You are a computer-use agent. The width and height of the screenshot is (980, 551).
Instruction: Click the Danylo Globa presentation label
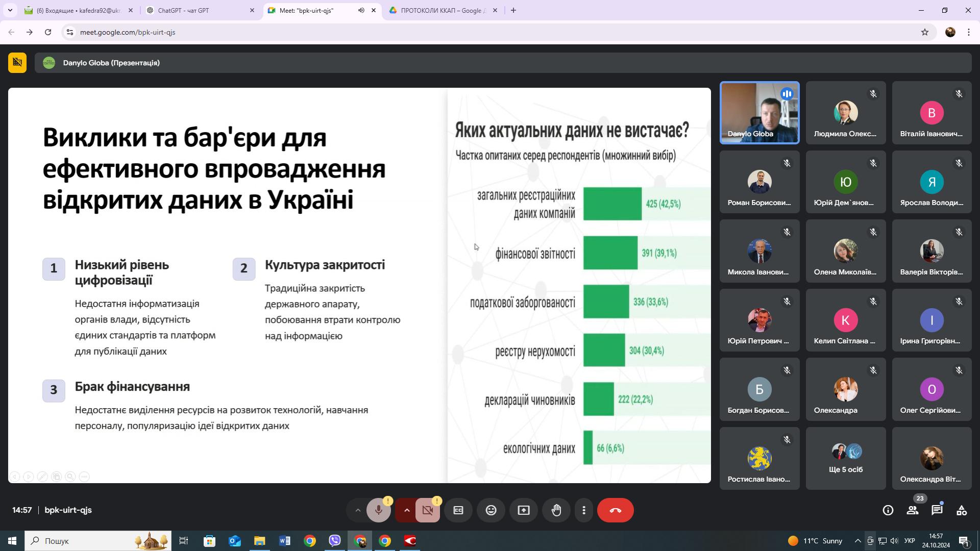111,63
